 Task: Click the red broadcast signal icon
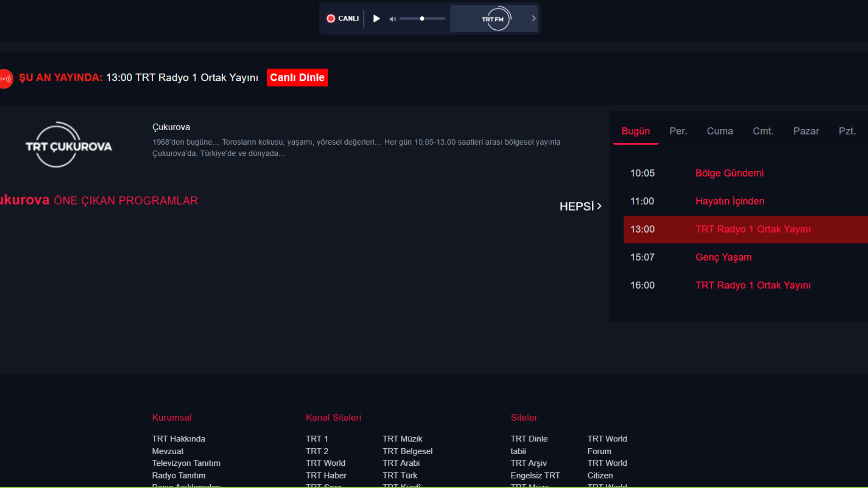6,79
